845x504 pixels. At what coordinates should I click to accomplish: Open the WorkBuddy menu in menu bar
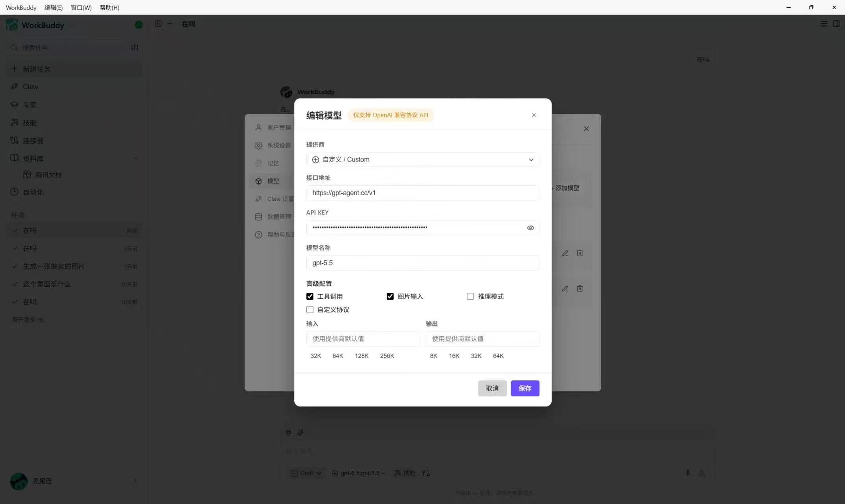[21, 7]
